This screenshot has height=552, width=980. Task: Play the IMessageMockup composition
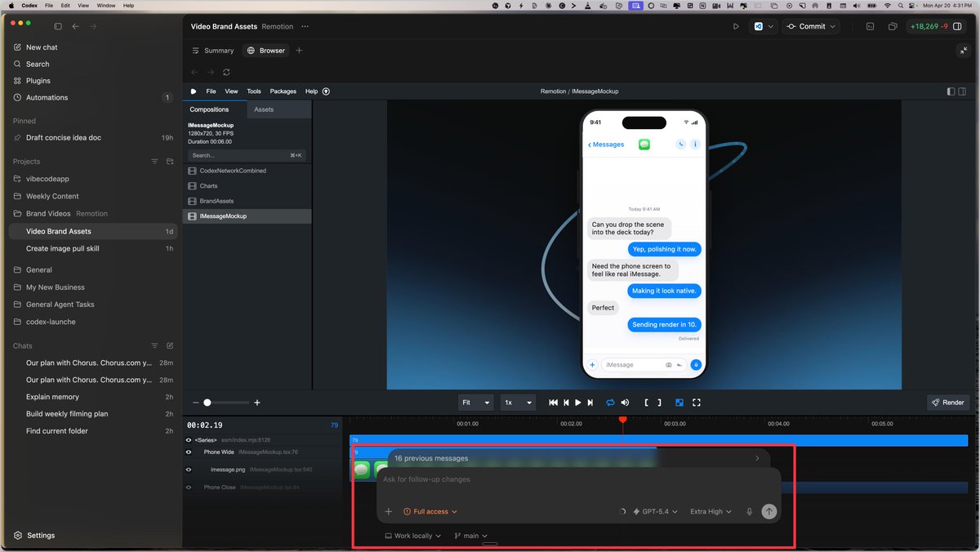578,403
